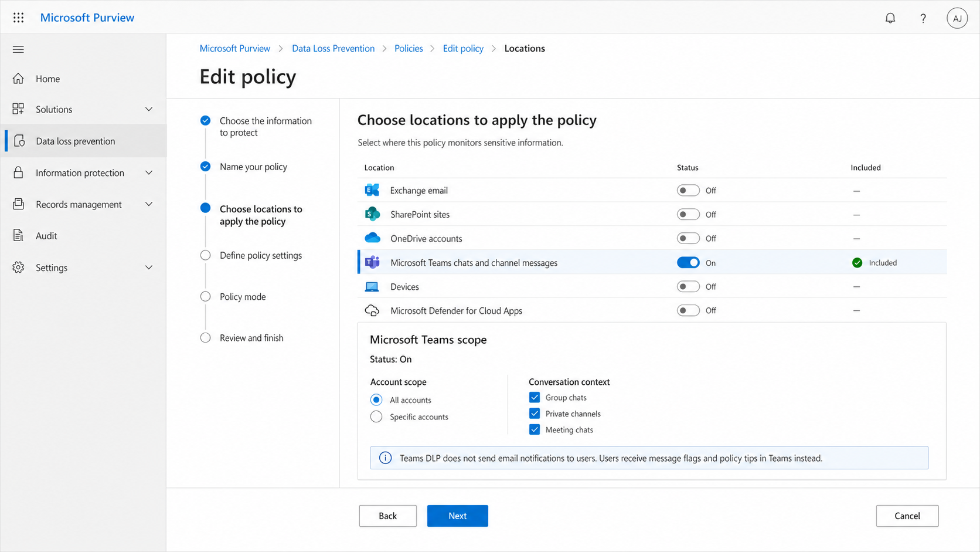Screen dimensions: 980x552
Task: Click the Solutions grid icon
Action: click(x=18, y=109)
